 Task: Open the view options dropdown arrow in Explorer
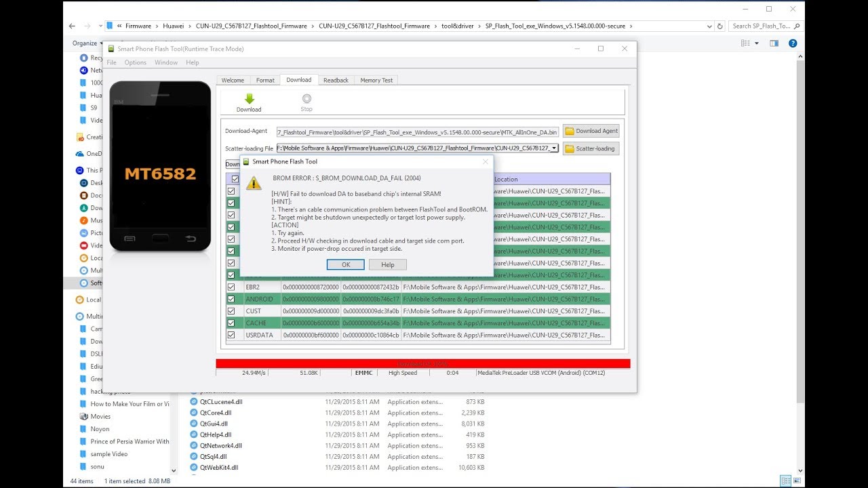755,43
